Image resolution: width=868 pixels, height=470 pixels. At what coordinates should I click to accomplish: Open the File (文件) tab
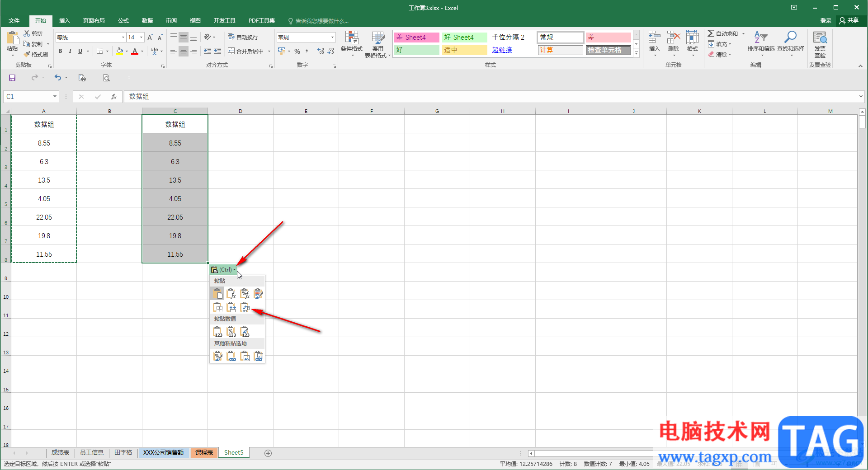(x=14, y=21)
